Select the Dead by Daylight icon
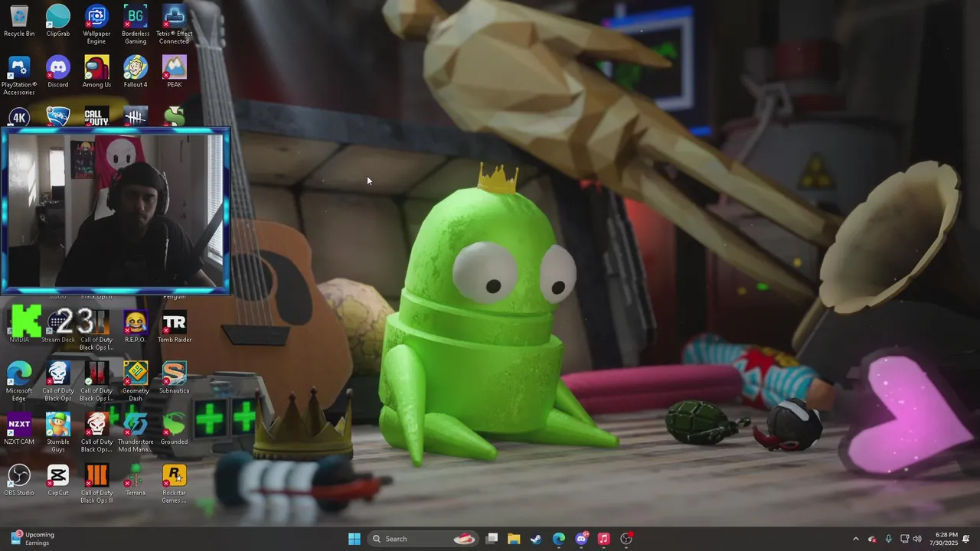 136,116
